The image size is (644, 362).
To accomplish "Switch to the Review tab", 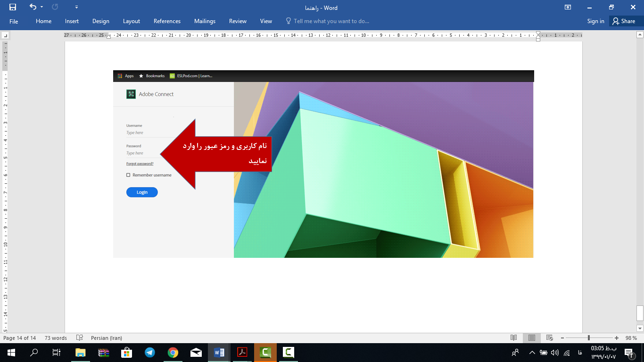I will point(238,21).
